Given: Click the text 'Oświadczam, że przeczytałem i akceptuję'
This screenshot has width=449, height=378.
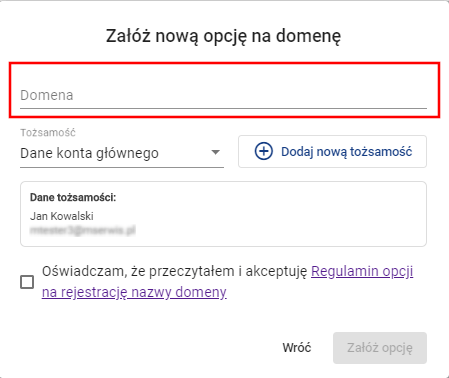Looking at the screenshot, I should click(x=174, y=271).
